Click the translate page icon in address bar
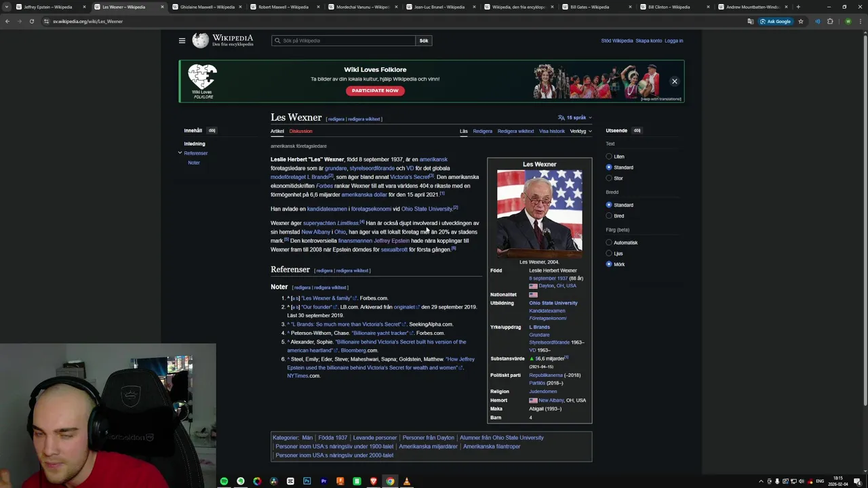Image resolution: width=868 pixels, height=488 pixels. coord(750,21)
